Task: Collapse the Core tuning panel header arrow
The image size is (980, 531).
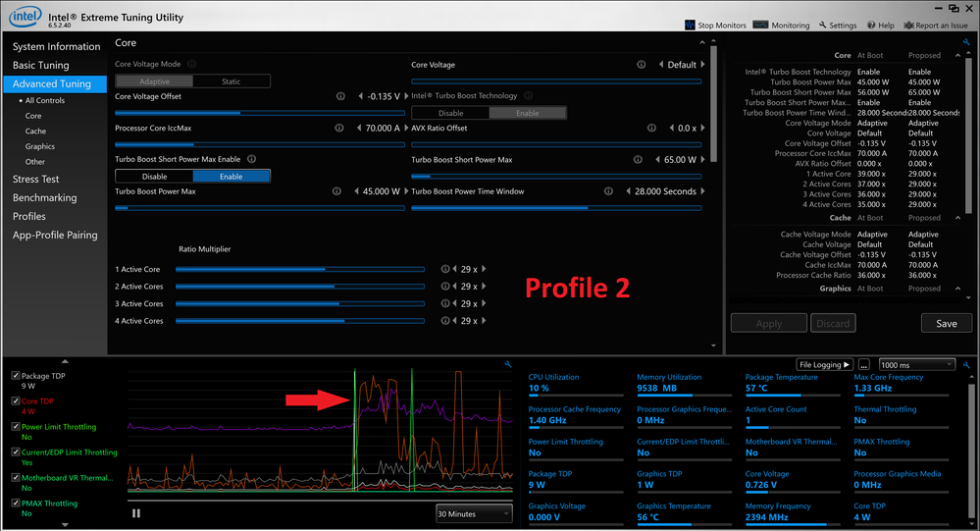Action: 701,42
